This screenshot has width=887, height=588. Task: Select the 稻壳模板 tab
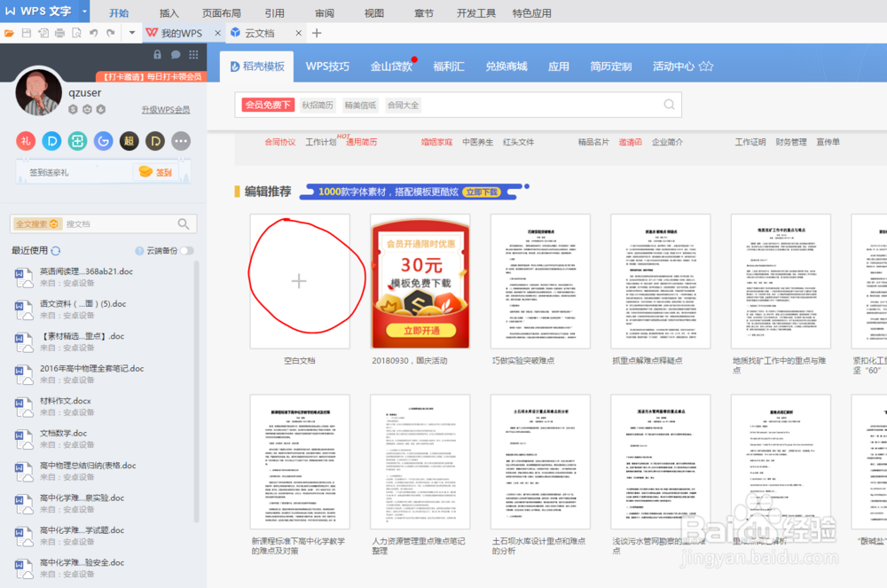click(257, 67)
